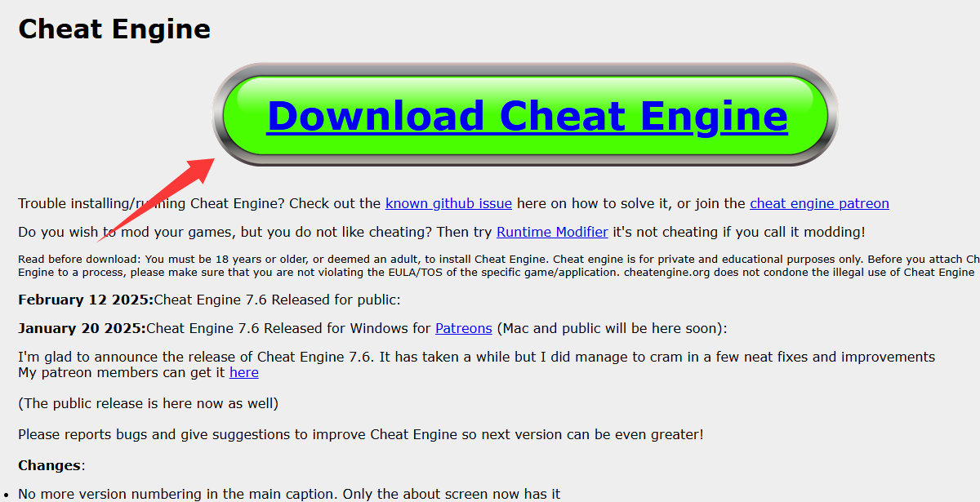This screenshot has width=980, height=502.
Task: Open the Runtime Modifier link
Action: click(x=552, y=232)
